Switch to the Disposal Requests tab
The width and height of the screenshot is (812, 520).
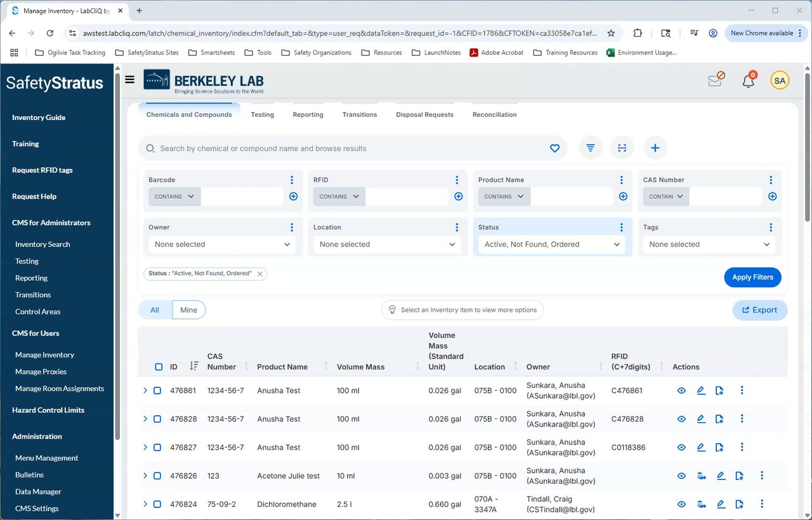(424, 115)
